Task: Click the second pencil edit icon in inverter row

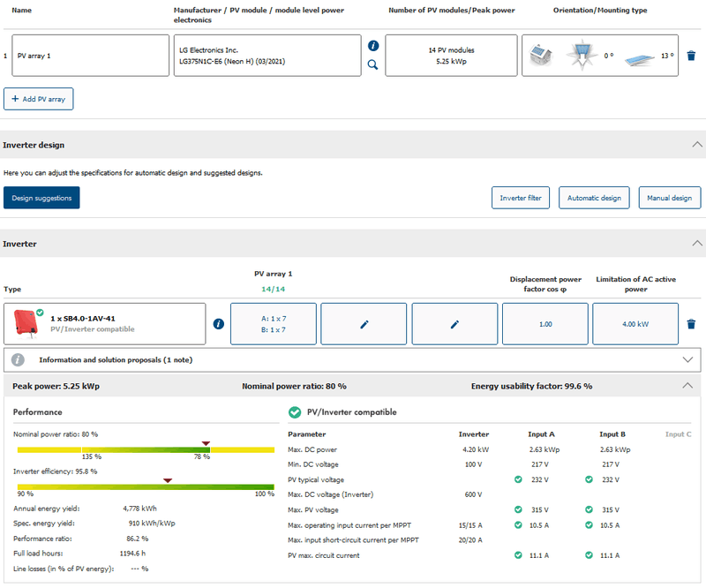Action: pos(455,324)
